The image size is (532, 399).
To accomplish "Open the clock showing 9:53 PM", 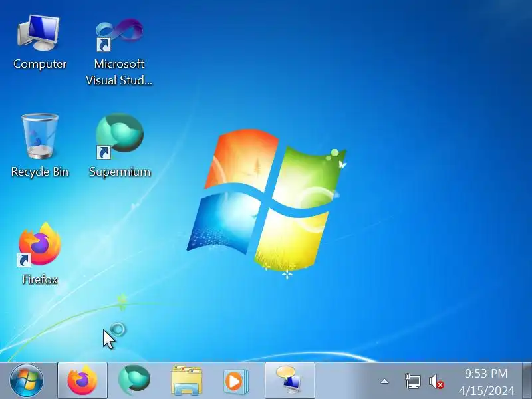I will click(x=486, y=381).
